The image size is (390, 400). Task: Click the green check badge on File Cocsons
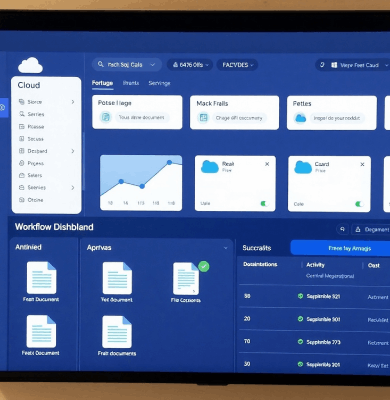(x=204, y=266)
